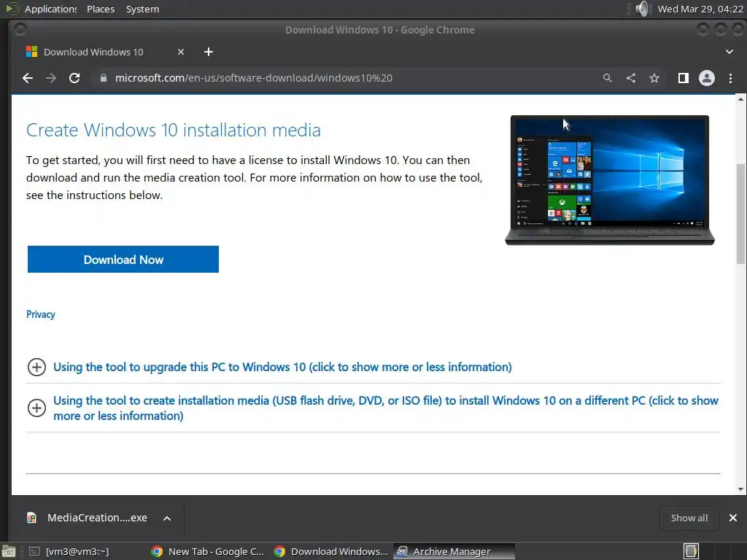
Task: Open the tab search dropdown chevron
Action: 729,52
